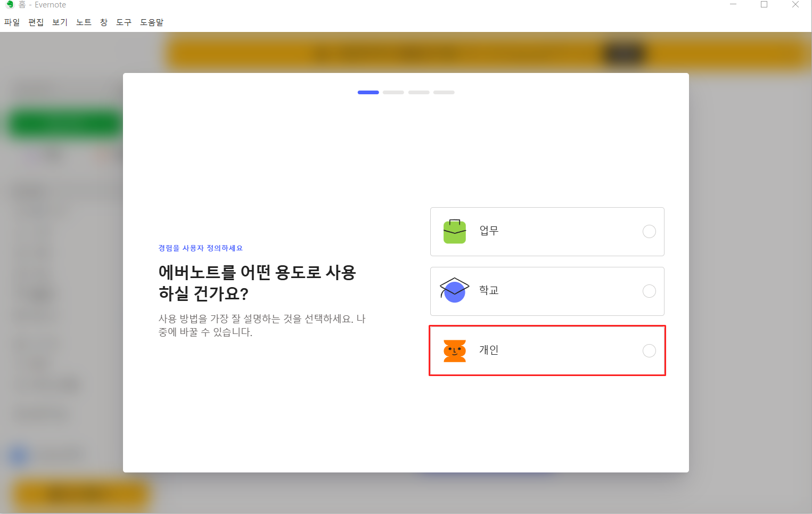Click the Evernote elephant logo in title bar
812x514 pixels.
pyautogui.click(x=10, y=5)
